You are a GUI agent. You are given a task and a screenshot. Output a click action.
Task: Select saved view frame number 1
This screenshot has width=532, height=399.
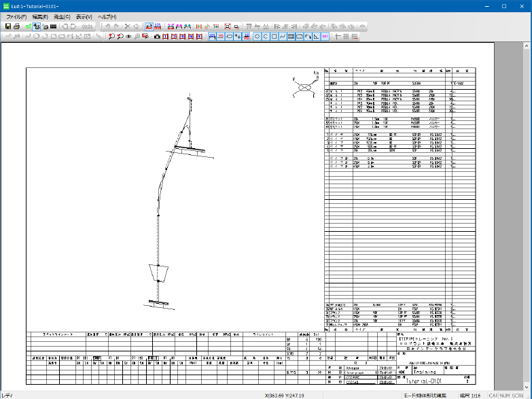[x=166, y=36]
